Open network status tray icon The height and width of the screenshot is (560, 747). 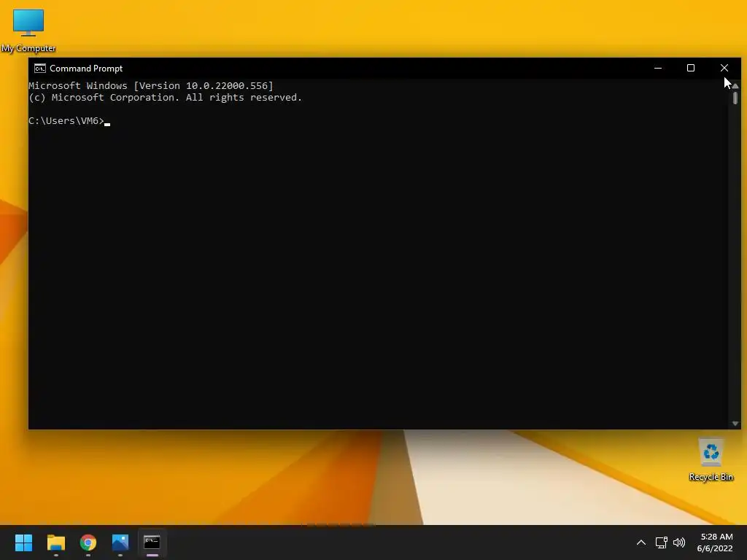point(661,542)
